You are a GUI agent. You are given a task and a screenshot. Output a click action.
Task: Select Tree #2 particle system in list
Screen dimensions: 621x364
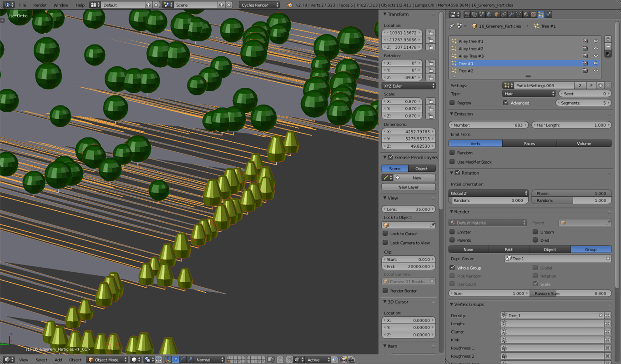(x=466, y=71)
